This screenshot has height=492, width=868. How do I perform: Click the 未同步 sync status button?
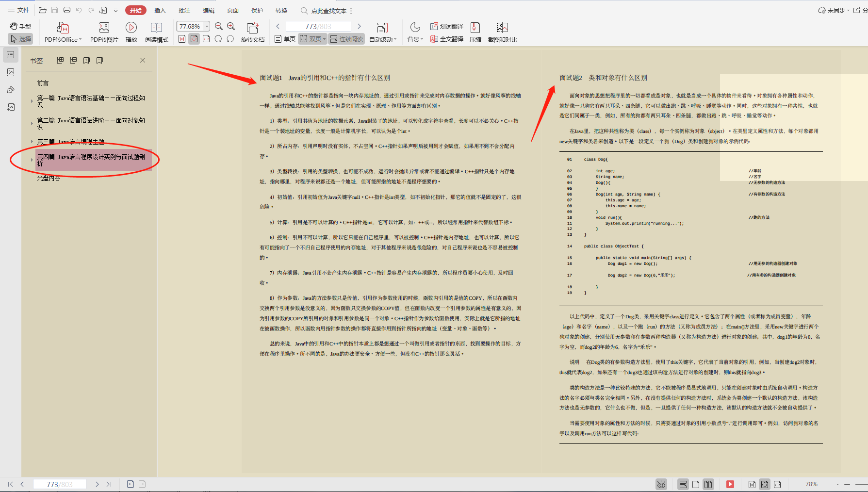(x=834, y=10)
